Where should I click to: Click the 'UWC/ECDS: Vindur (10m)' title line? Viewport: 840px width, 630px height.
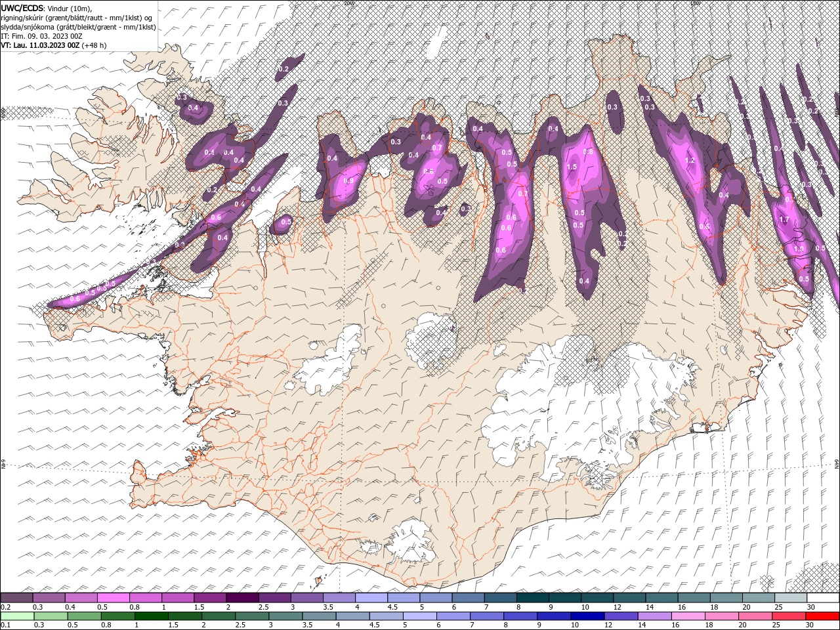click(x=47, y=8)
